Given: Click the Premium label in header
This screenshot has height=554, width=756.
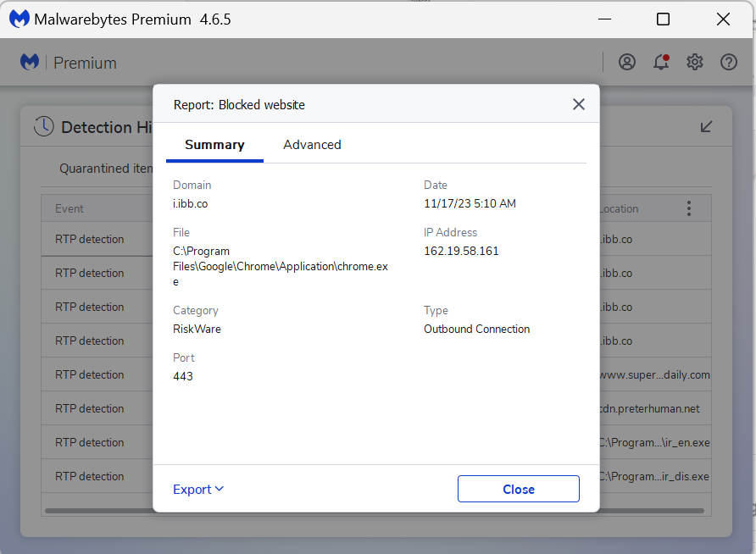Looking at the screenshot, I should click(85, 63).
